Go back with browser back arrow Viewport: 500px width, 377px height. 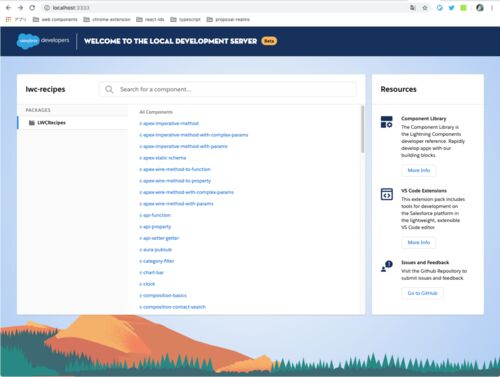tap(8, 8)
